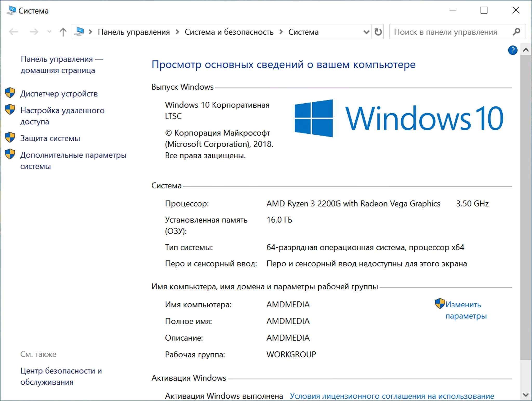The width and height of the screenshot is (532, 401).
Task: Click the scrollbar down arrow
Action: (x=526, y=395)
